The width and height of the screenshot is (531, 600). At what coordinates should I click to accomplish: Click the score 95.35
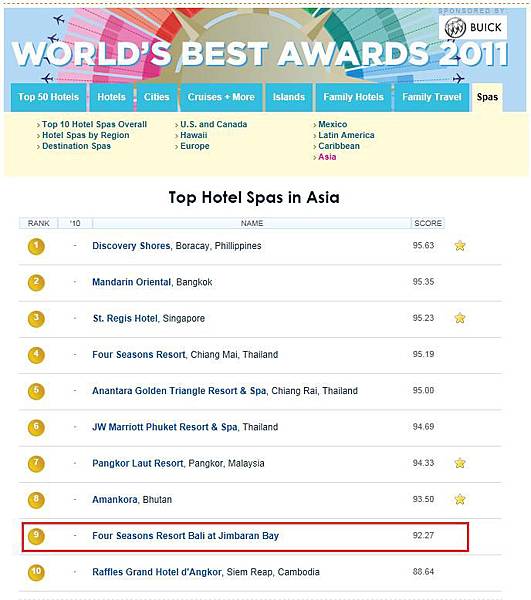point(423,282)
